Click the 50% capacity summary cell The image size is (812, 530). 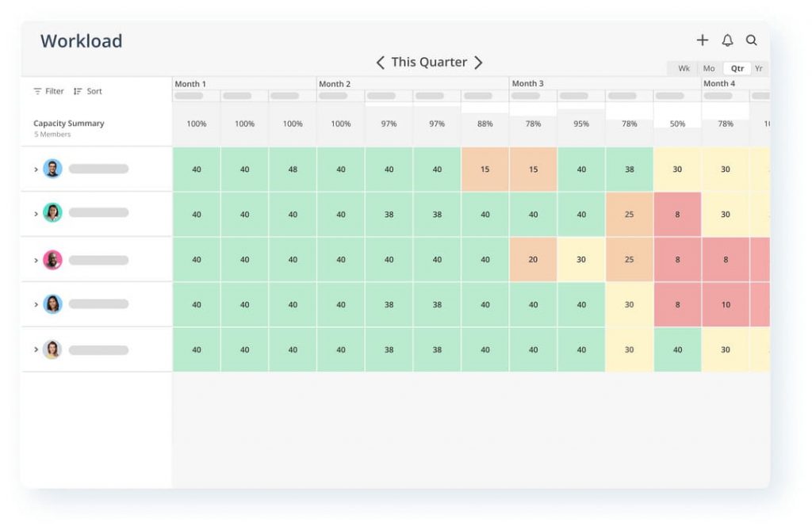click(676, 124)
